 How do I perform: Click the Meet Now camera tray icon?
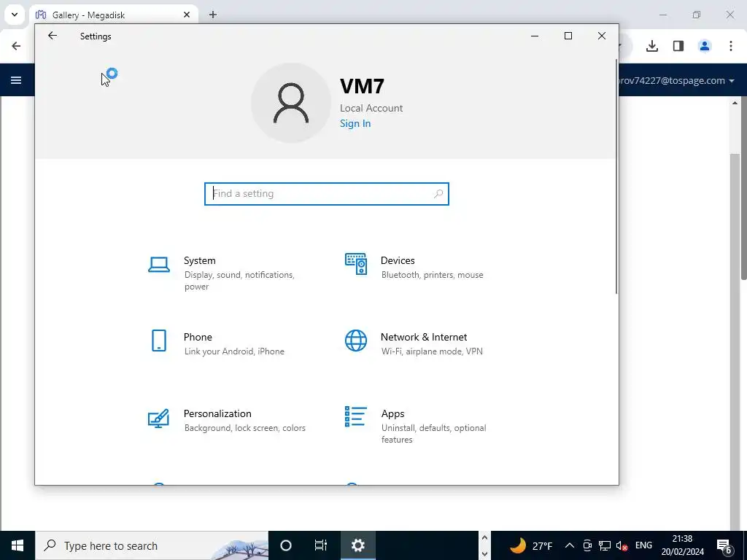point(587,545)
